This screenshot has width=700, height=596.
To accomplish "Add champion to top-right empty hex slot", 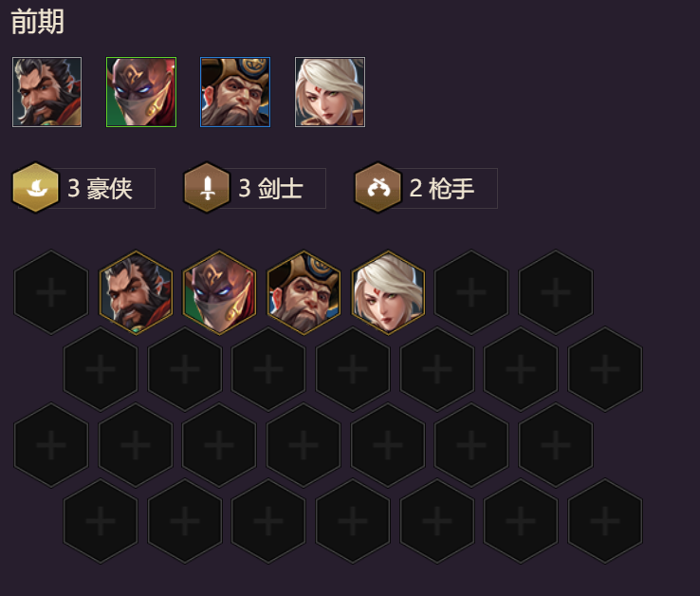I will pyautogui.click(x=556, y=292).
